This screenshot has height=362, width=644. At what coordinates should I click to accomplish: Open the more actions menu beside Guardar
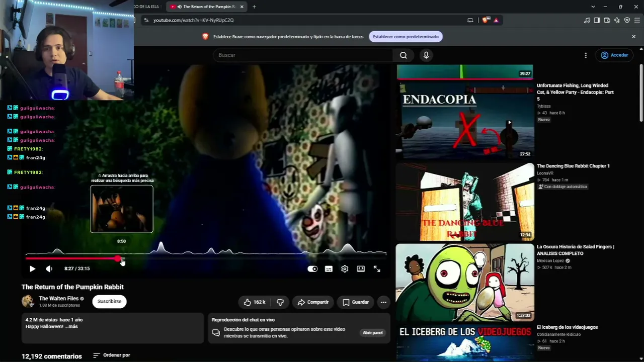click(383, 302)
